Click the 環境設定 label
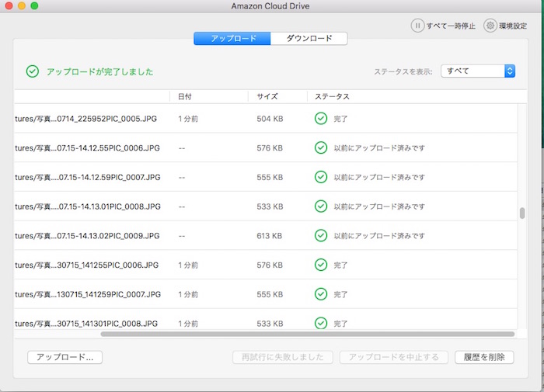The width and height of the screenshot is (544, 392). coord(513,26)
